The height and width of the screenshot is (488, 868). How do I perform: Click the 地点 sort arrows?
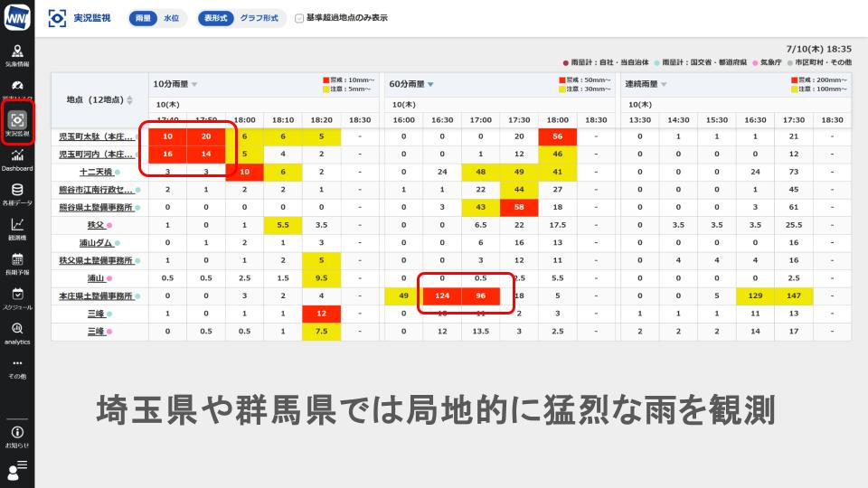(129, 99)
